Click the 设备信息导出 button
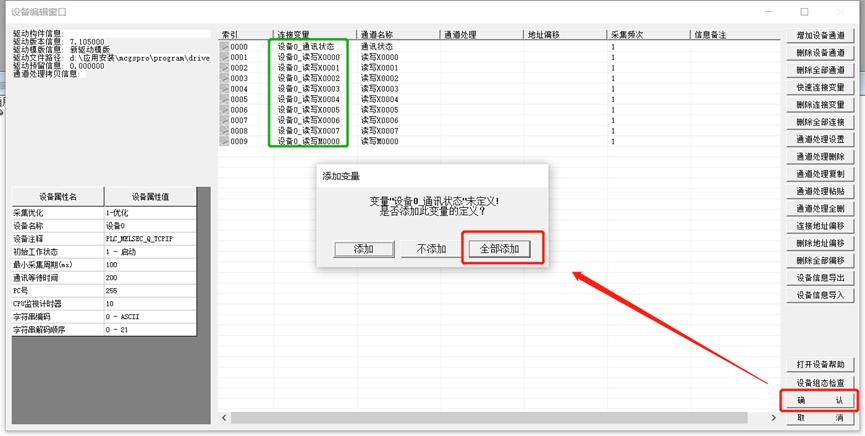Screen dimensions: 865x436 click(x=820, y=278)
